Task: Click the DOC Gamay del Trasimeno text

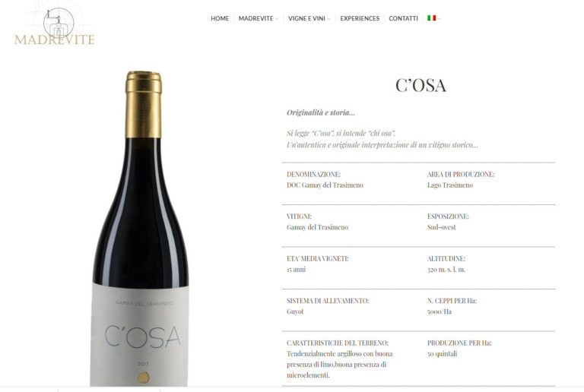Action: (x=325, y=185)
